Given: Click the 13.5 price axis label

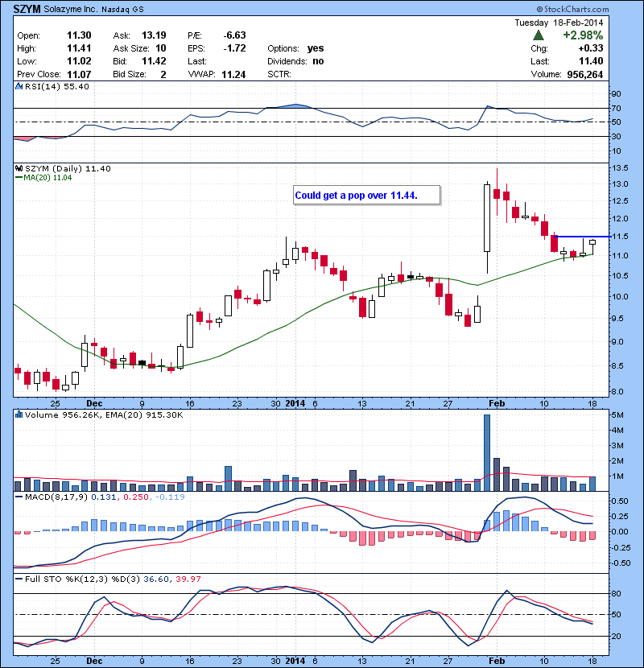Looking at the screenshot, I should pyautogui.click(x=620, y=168).
